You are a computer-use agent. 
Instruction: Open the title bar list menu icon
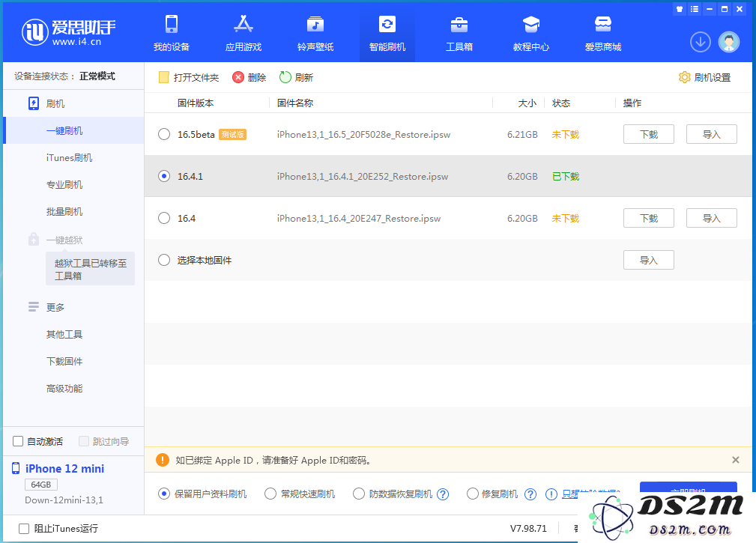[x=695, y=9]
